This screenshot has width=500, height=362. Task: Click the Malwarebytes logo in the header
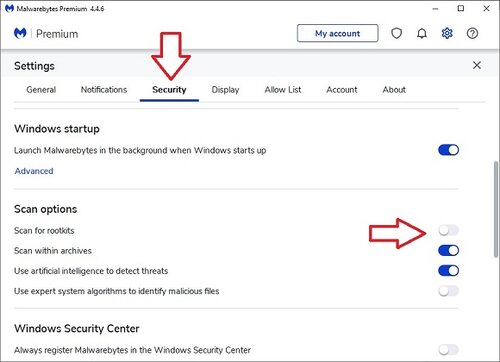[20, 33]
